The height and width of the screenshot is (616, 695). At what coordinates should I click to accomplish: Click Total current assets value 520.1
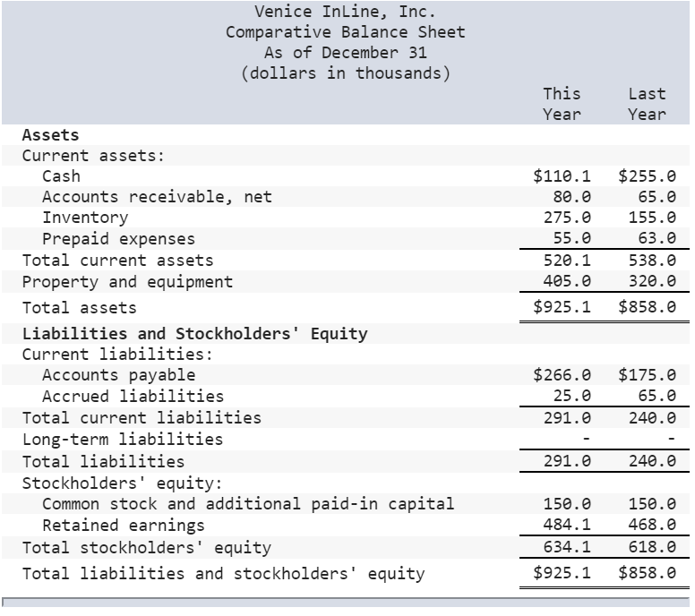coord(567,261)
